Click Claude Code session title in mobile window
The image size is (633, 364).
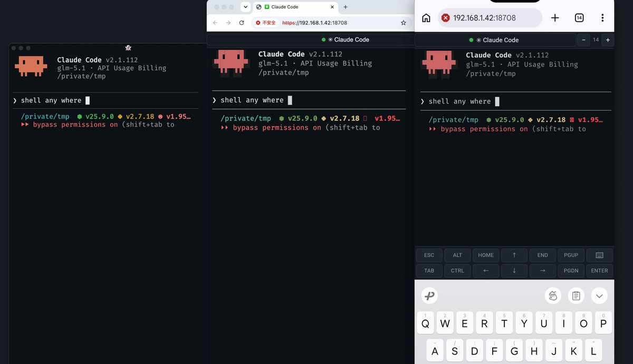pos(497,40)
